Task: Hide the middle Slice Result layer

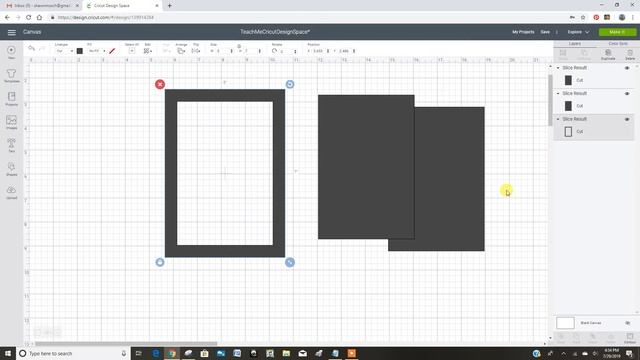Action: (x=627, y=93)
